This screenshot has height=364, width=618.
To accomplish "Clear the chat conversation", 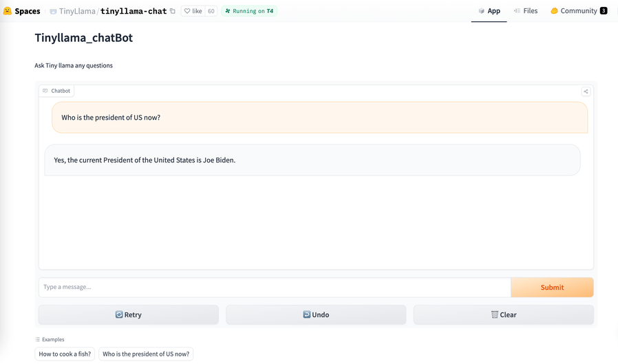I will point(504,314).
